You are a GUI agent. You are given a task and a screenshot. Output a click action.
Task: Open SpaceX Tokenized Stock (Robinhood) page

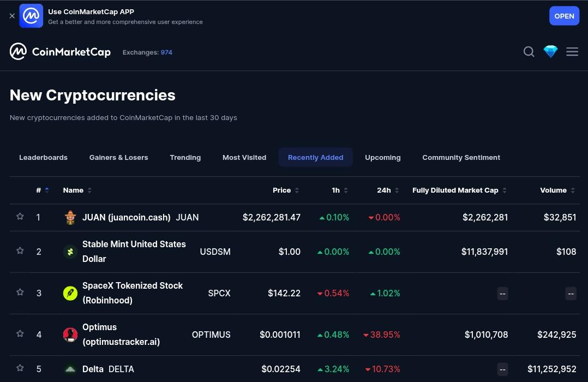click(133, 293)
